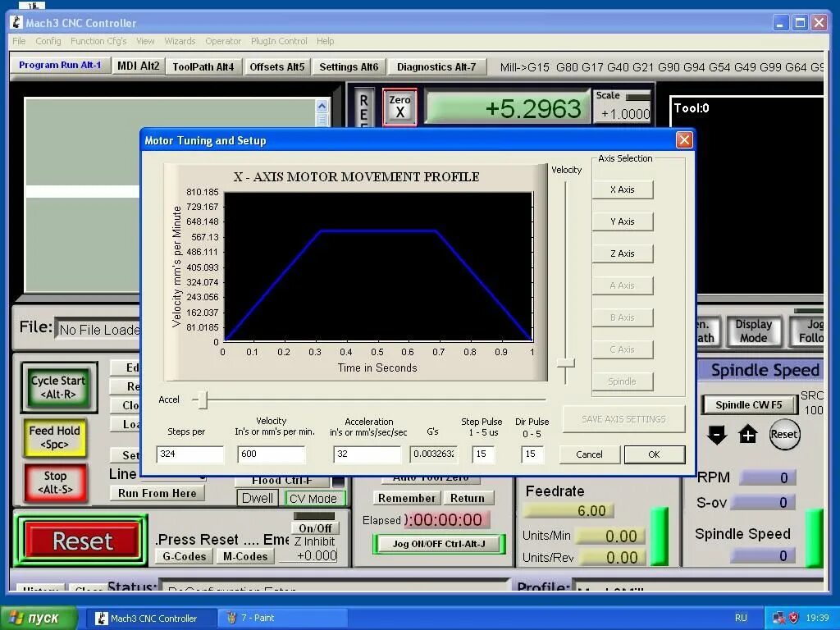Image resolution: width=840 pixels, height=630 pixels.
Task: Switch to Program Run Alt-1 tab
Action: (x=60, y=65)
